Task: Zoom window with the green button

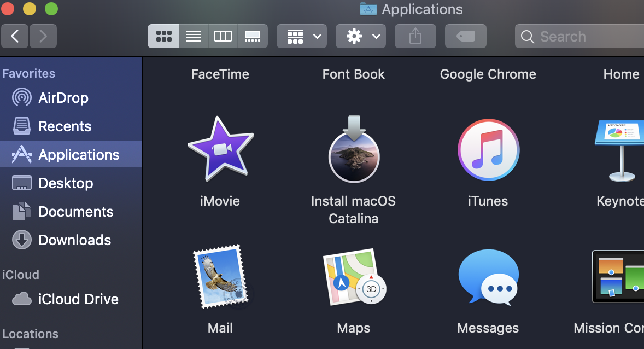Action: point(51,9)
